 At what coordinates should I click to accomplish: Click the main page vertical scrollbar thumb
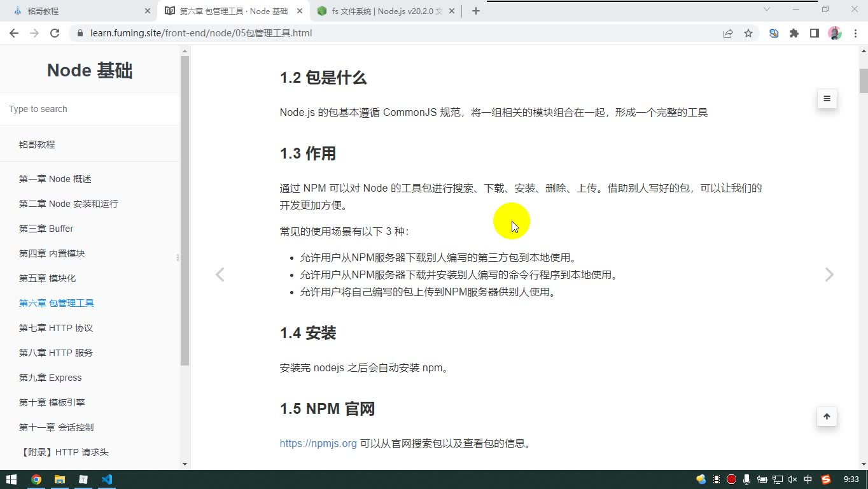(x=864, y=81)
